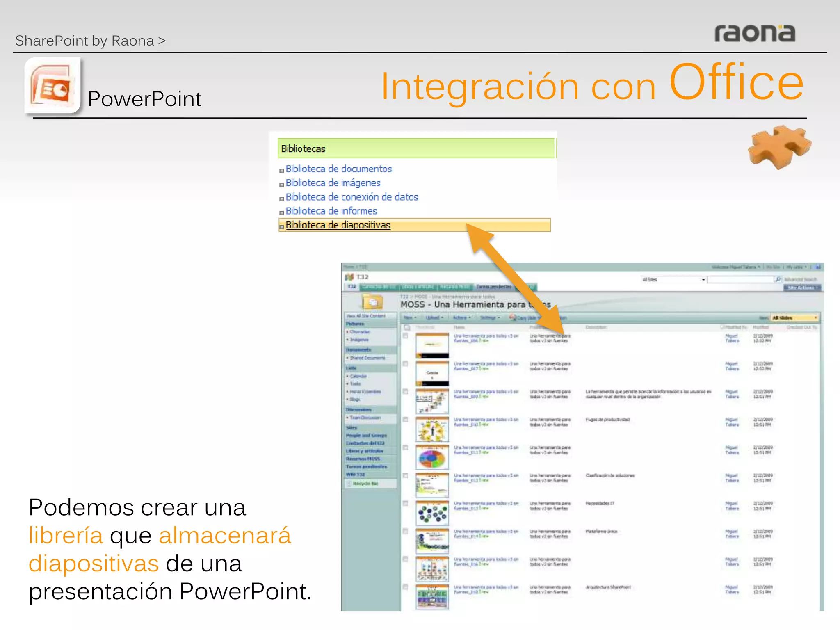840x630 pixels.
Task: Select the T32 home tab
Action: coord(352,287)
